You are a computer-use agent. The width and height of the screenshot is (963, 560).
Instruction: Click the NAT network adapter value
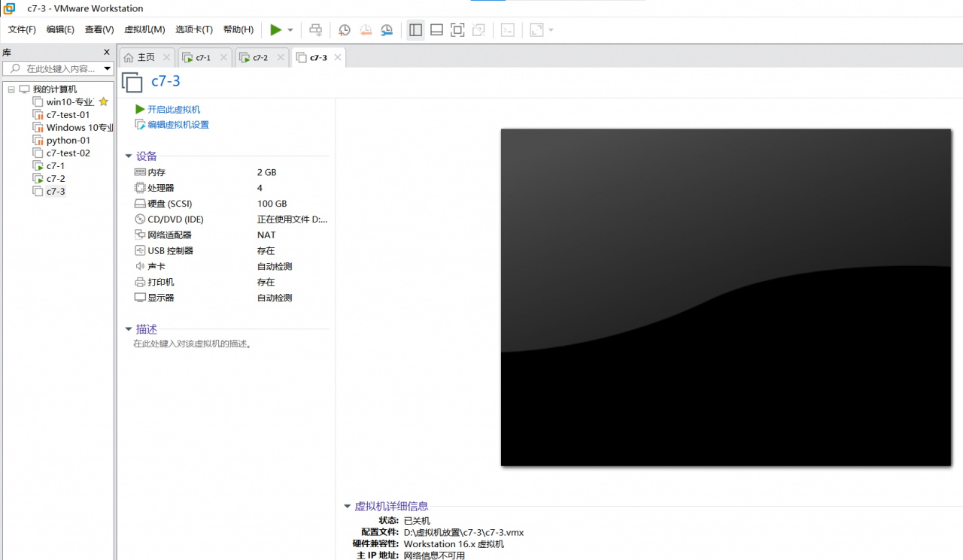tap(266, 235)
